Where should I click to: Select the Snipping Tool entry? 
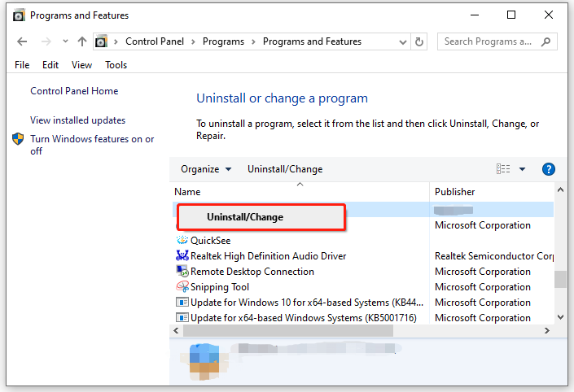[x=220, y=287]
